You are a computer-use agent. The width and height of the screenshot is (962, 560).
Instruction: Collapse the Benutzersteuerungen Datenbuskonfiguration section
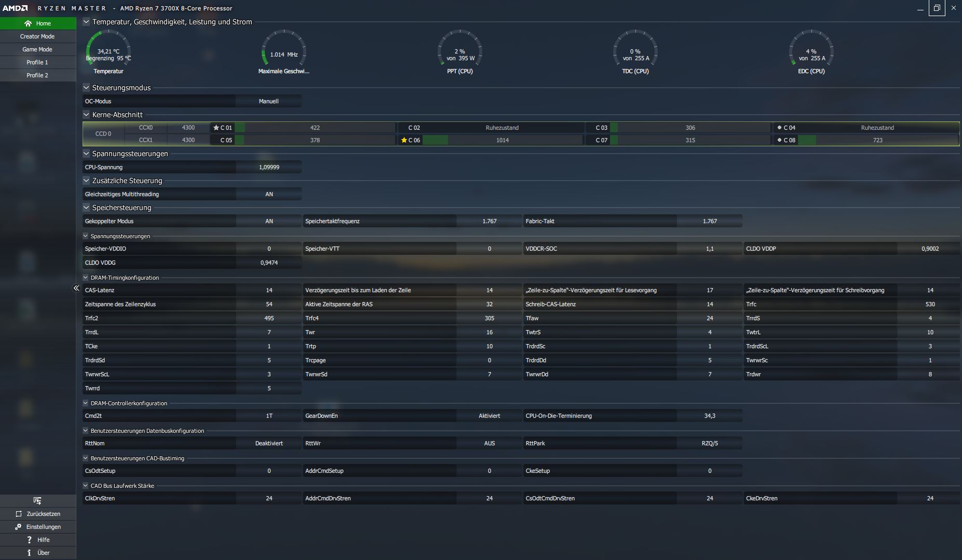(86, 431)
